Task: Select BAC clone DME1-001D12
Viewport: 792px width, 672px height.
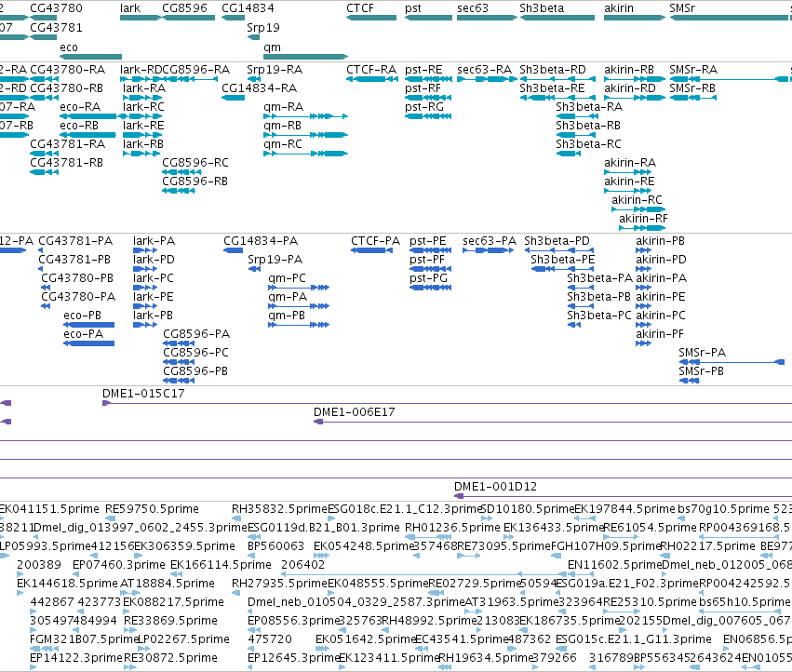Action: point(495,487)
